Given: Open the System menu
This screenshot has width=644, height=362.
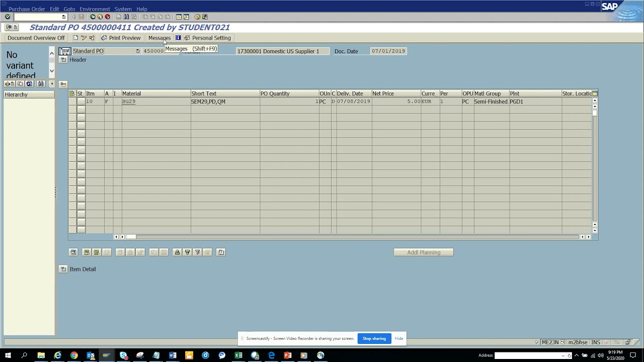Looking at the screenshot, I should coord(123,9).
